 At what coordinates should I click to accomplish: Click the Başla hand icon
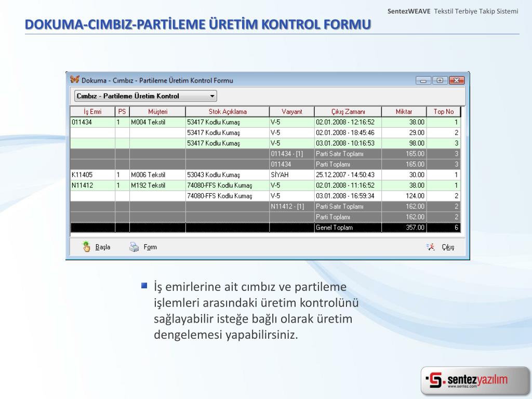[87, 247]
